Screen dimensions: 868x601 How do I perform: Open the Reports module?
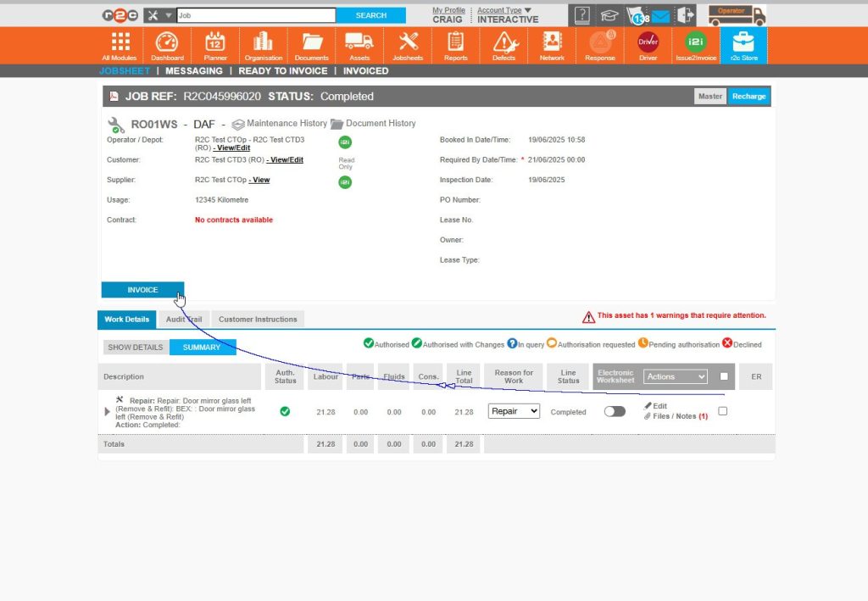tap(455, 44)
